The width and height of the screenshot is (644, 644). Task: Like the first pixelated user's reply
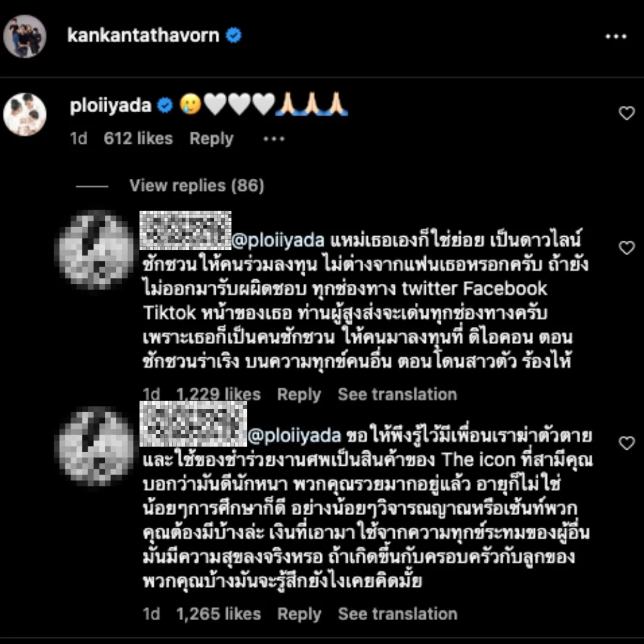click(x=626, y=247)
